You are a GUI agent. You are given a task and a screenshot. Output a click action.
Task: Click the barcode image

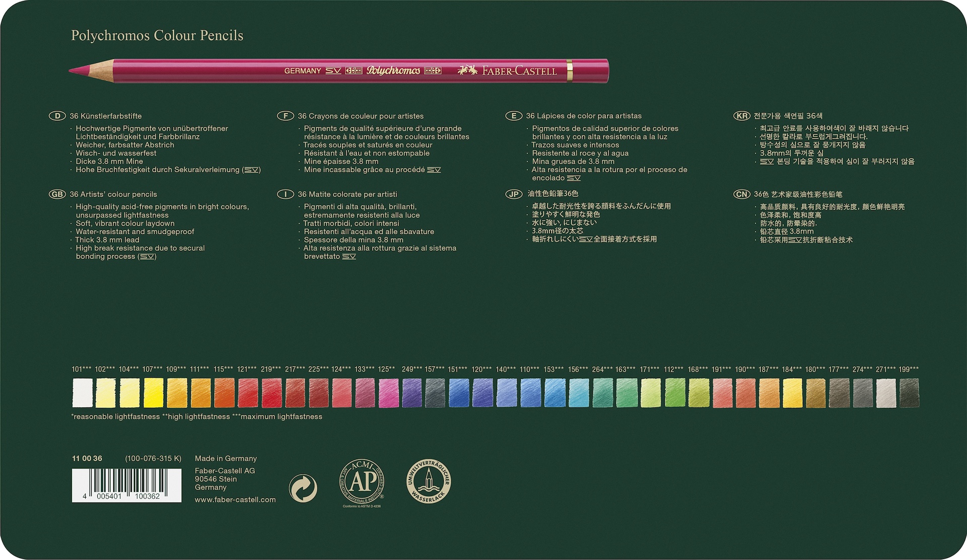tap(126, 484)
